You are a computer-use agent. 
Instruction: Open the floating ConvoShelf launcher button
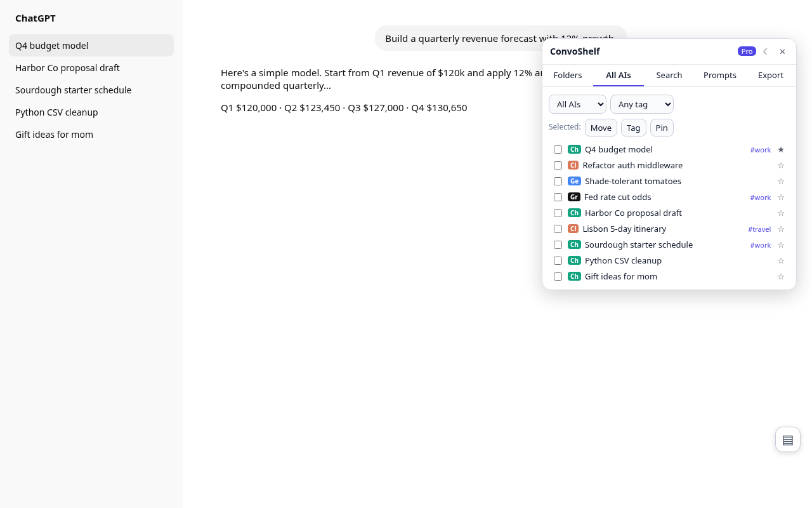788,439
